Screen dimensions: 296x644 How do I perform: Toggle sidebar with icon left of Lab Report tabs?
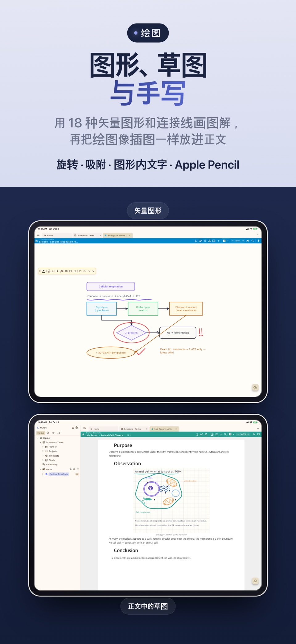click(x=84, y=429)
